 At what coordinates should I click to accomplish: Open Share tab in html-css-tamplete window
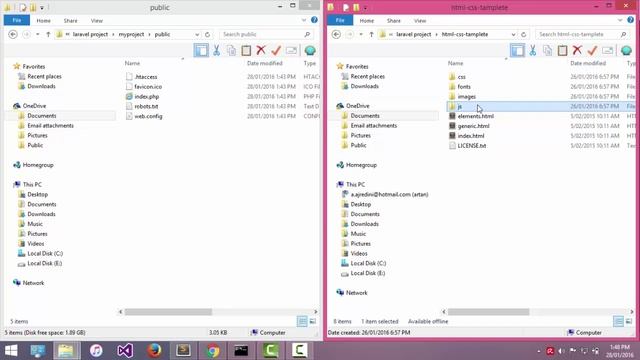(393, 20)
